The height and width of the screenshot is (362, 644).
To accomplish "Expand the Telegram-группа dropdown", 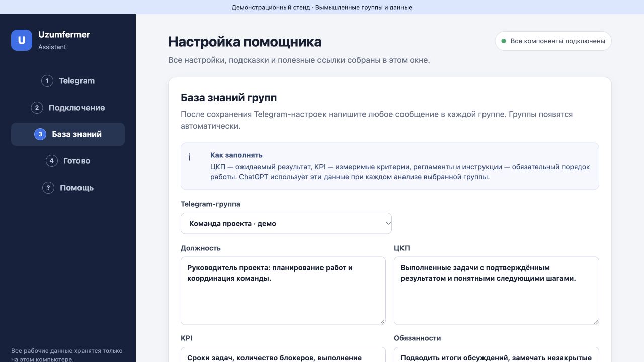I will pyautogui.click(x=286, y=223).
